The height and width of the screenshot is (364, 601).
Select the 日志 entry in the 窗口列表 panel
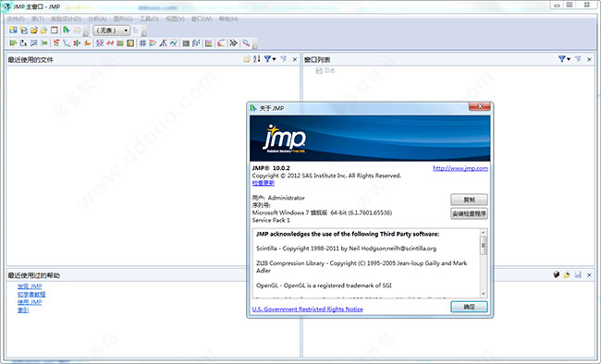click(325, 70)
